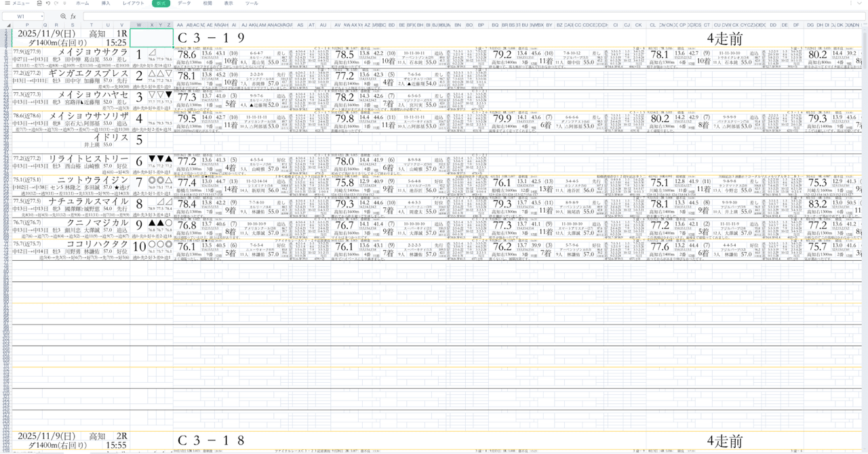The image size is (868, 454).
Task: Select column T header
Action: pyautogui.click(x=92, y=25)
